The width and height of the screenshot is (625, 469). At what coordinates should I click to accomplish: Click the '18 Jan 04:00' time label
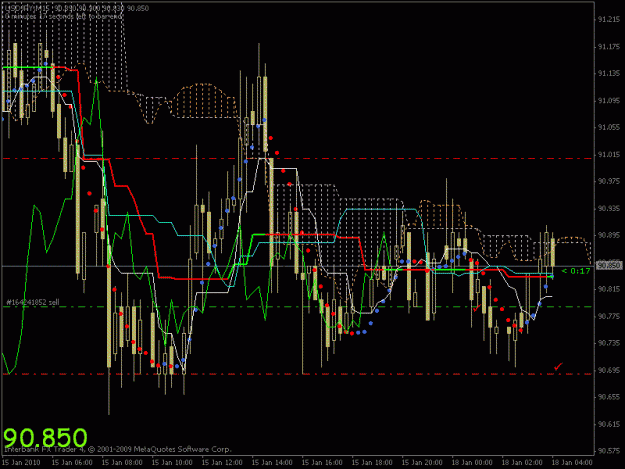point(572,462)
